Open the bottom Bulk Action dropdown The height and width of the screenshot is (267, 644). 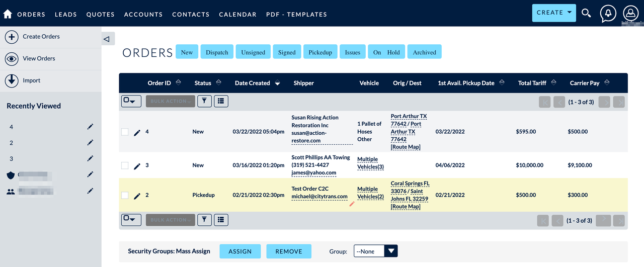[x=170, y=220]
